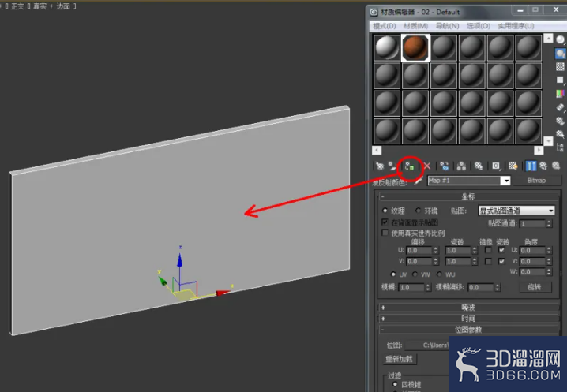Screen dimensions: 567x392
Task: Select the WU radio button
Action: point(439,274)
